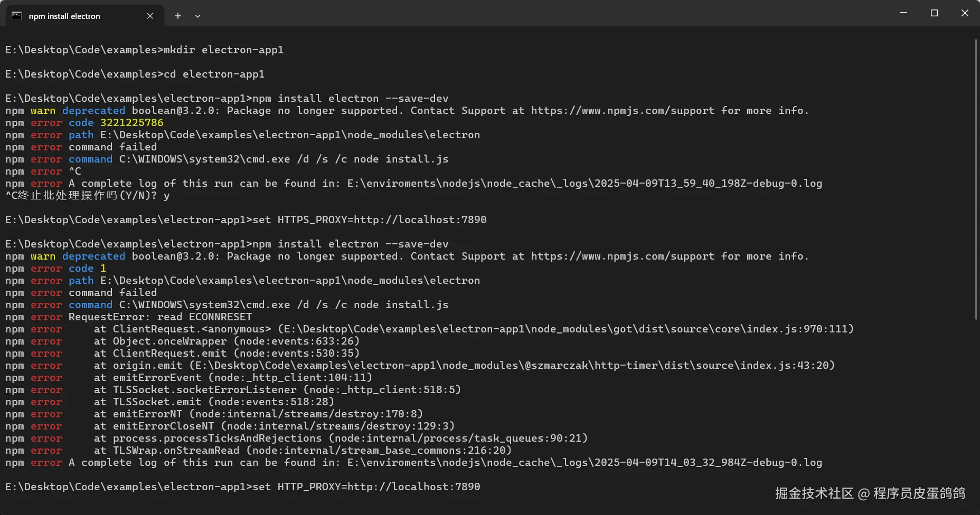This screenshot has width=980, height=515.
Task: Minimize the terminal window
Action: tap(903, 13)
